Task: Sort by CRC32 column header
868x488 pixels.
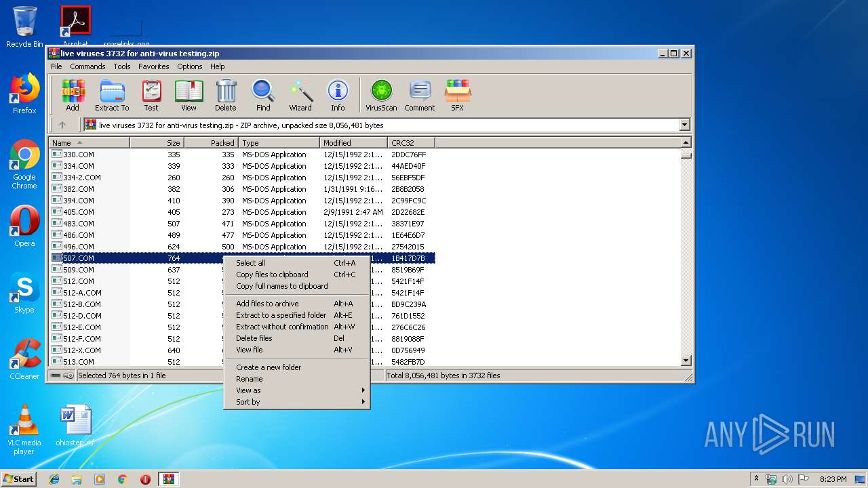Action: (411, 143)
